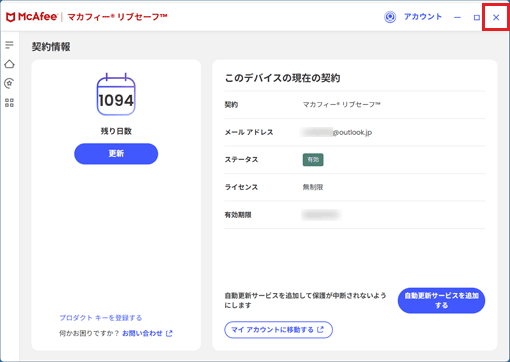Viewport: 510px width, 362px height.
Task: Click the account avatar icon
Action: (390, 17)
